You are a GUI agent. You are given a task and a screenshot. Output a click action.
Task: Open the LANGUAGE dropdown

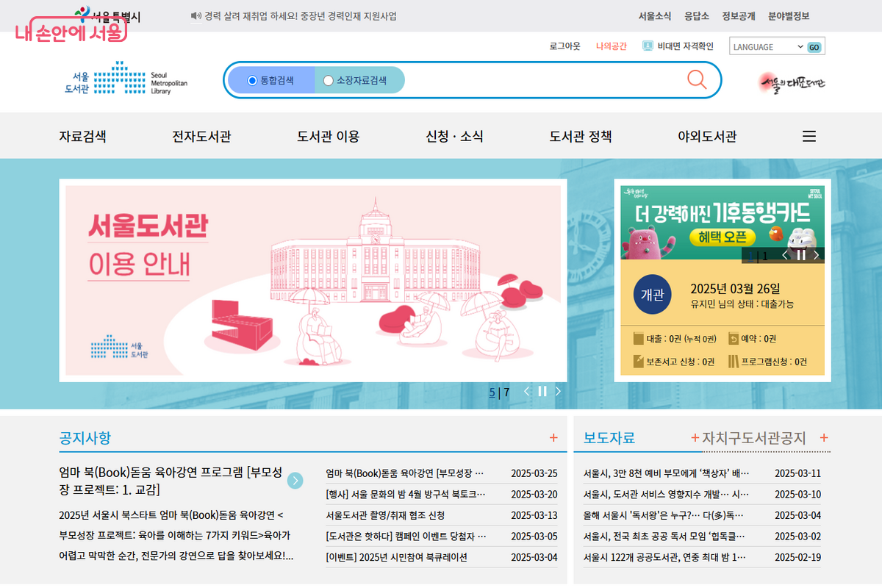[767, 47]
